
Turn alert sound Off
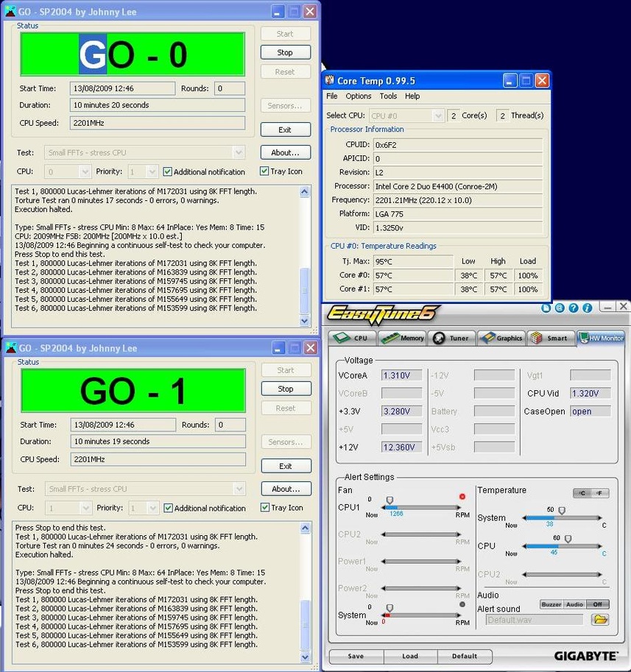598,604
